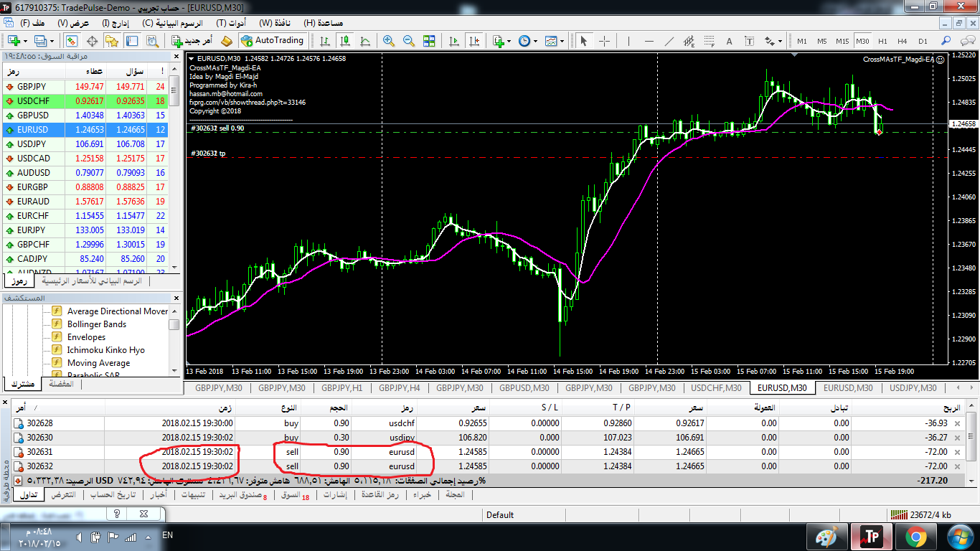This screenshot has height=551, width=980.
Task: Toggle the Chart Shift icon
Action: [x=474, y=41]
